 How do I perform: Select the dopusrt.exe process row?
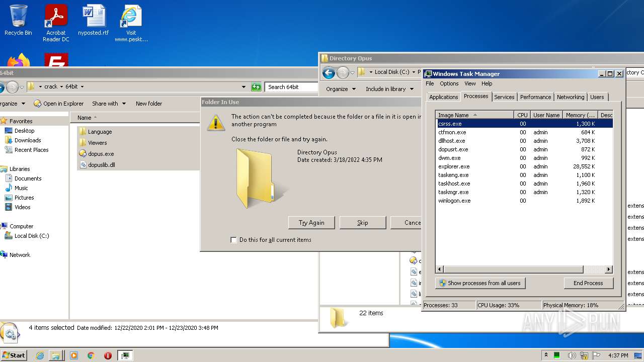point(524,149)
